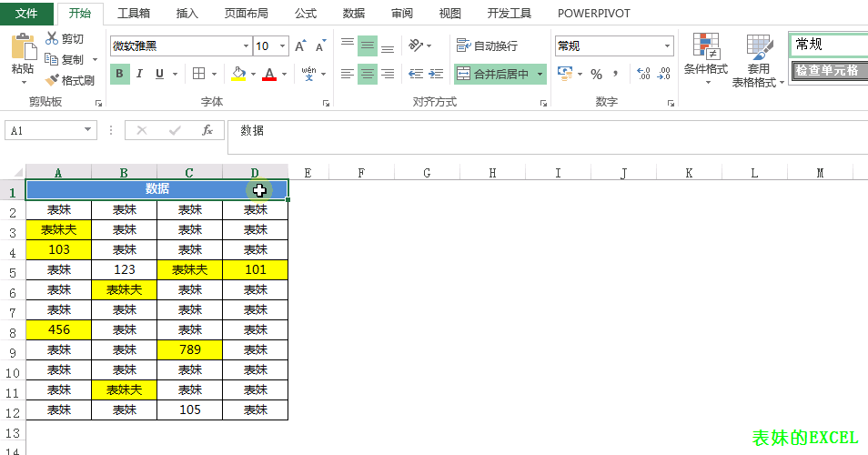This screenshot has height=455, width=868.
Task: Decrease indent
Action: pyautogui.click(x=416, y=74)
